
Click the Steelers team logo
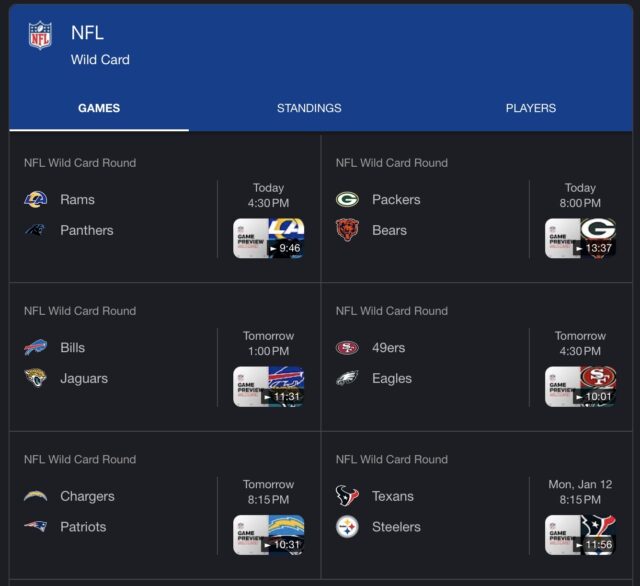point(347,527)
